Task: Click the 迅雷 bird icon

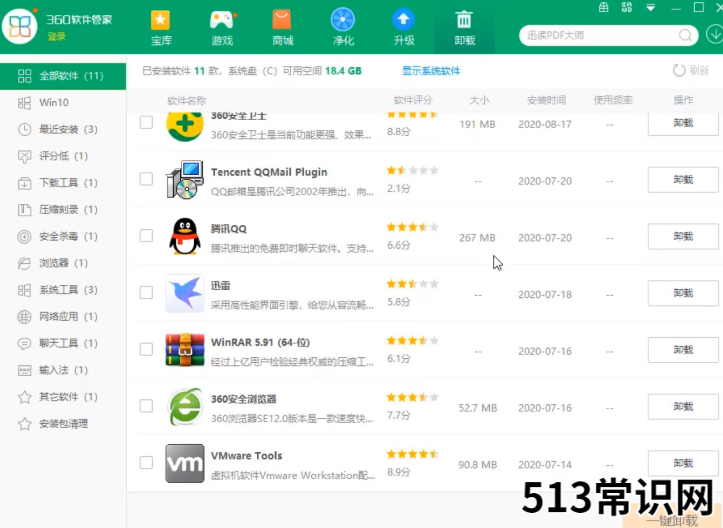Action: pyautogui.click(x=185, y=293)
